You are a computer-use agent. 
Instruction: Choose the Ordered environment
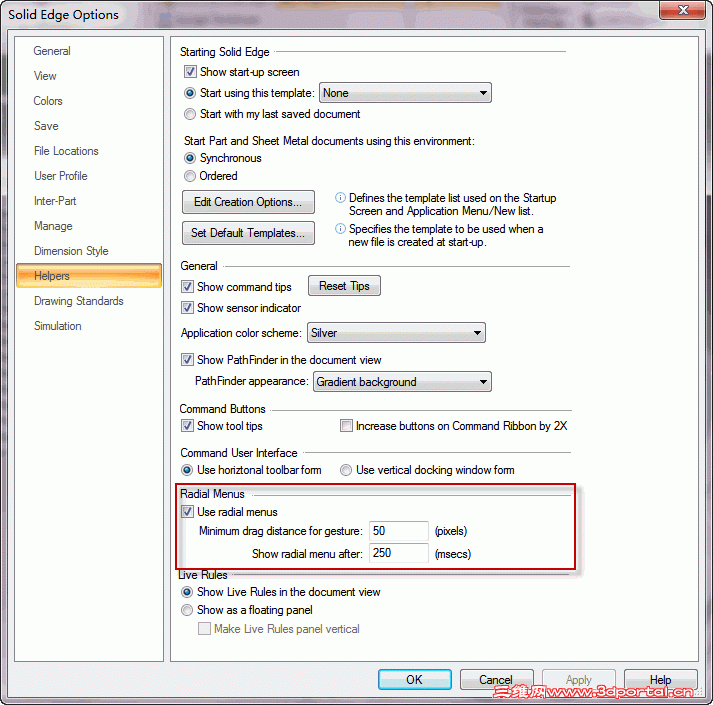coord(190,176)
